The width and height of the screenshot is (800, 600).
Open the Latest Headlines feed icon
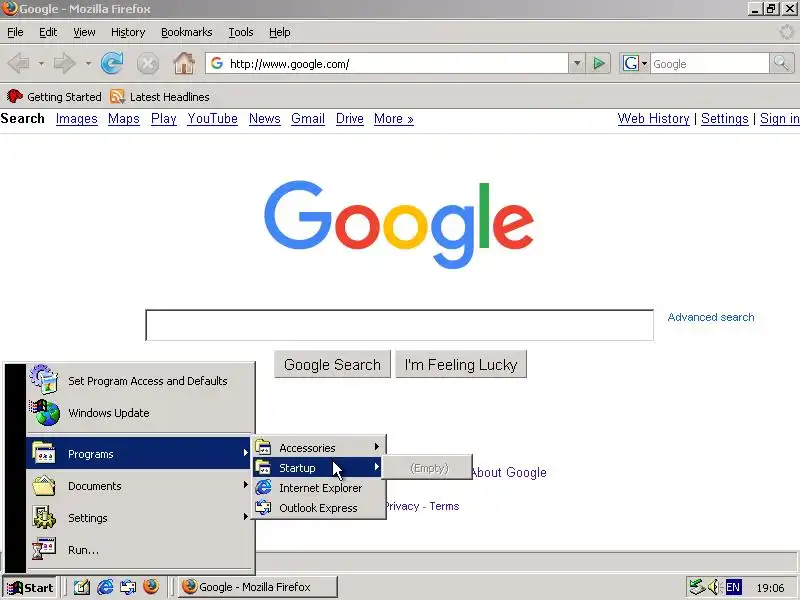pyautogui.click(x=117, y=96)
